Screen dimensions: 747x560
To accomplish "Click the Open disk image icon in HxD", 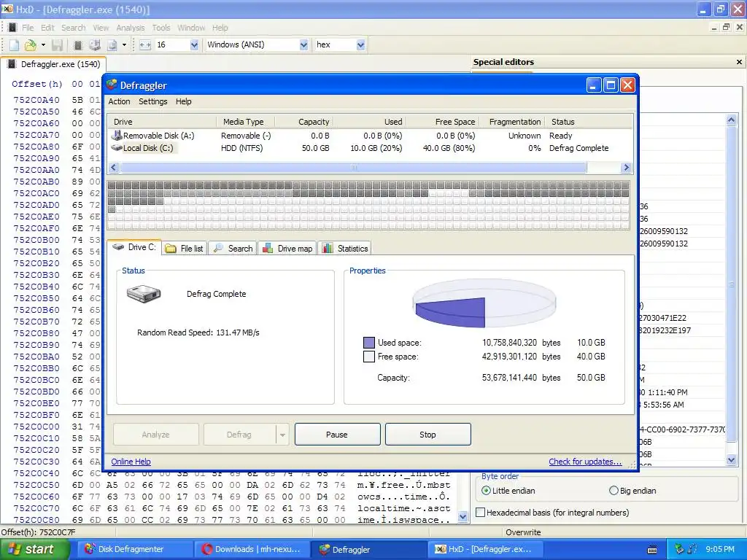I will [x=112, y=44].
